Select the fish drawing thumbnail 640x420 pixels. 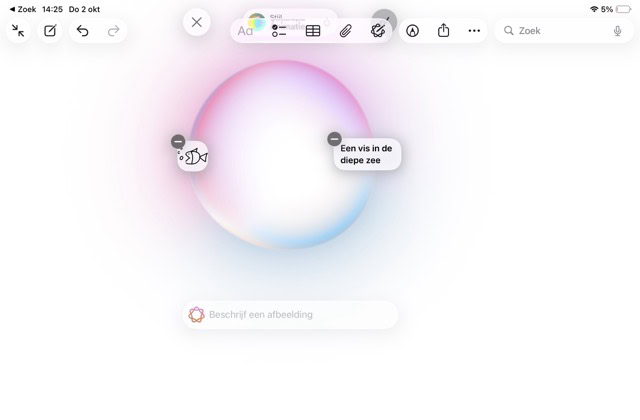(195, 157)
